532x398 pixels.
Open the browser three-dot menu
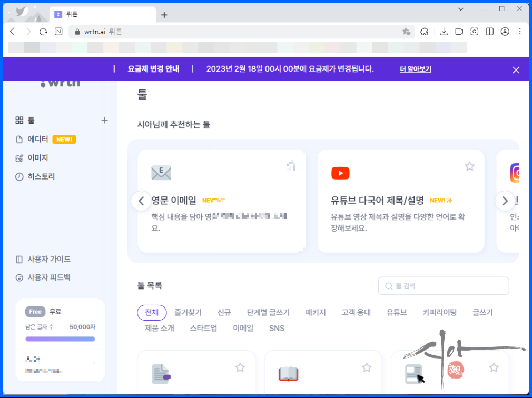pos(520,32)
